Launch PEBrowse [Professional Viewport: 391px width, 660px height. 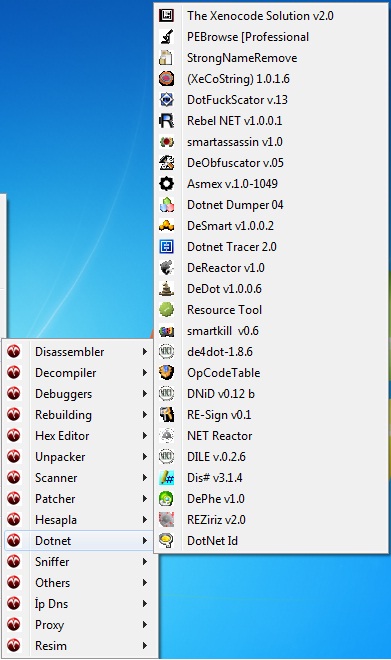pyautogui.click(x=271, y=37)
